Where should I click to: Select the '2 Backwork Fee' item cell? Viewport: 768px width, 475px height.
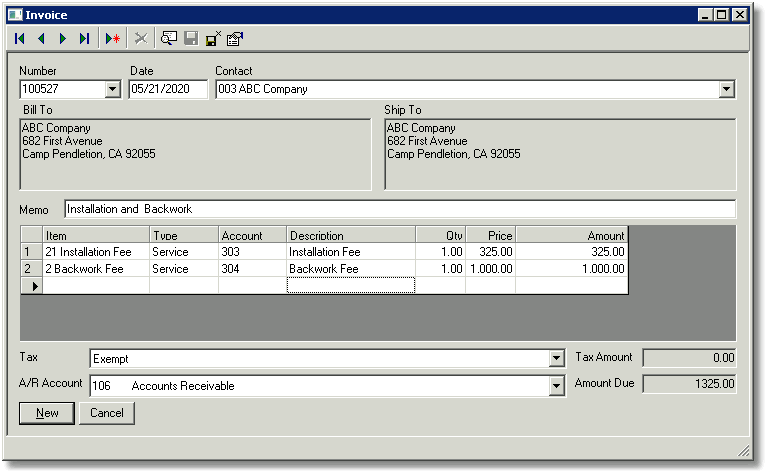tap(96, 268)
